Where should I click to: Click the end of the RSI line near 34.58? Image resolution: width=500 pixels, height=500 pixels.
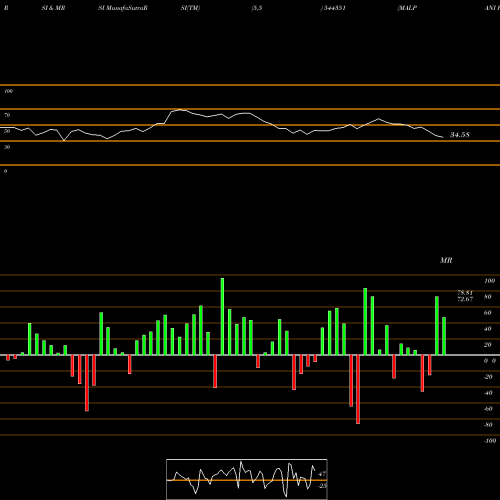[442, 137]
